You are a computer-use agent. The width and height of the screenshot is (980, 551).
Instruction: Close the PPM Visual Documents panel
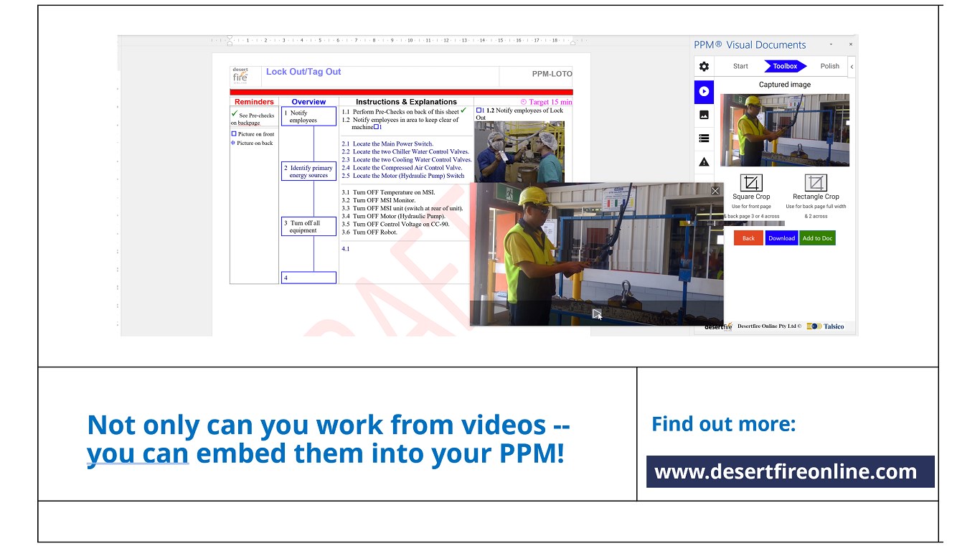851,44
